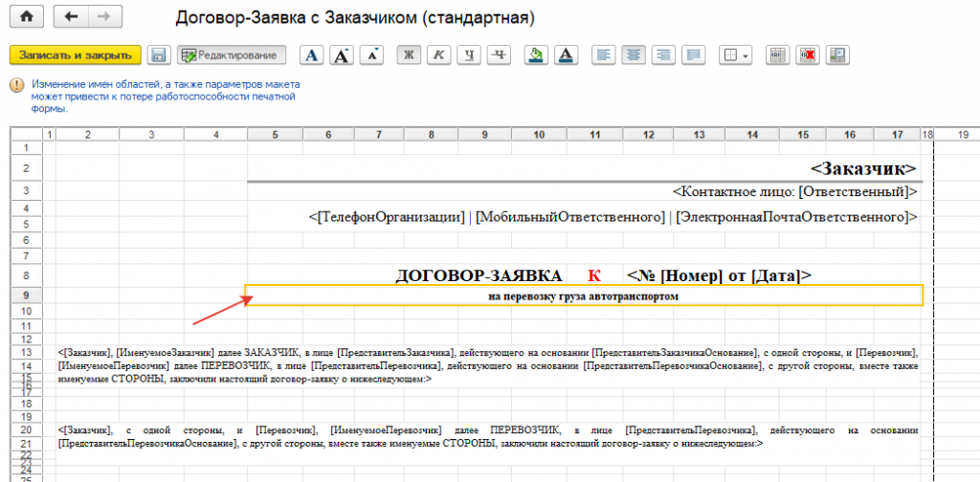Click the show named areas icon

(x=836, y=55)
